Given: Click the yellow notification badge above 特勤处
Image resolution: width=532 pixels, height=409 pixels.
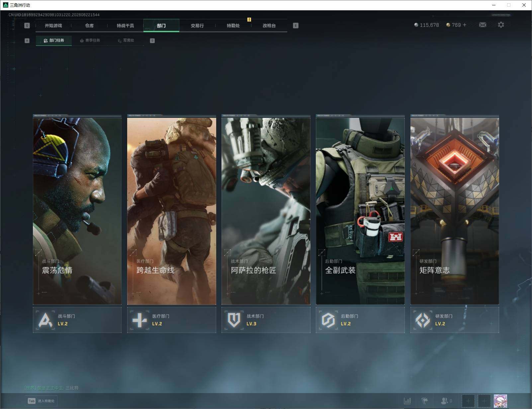Looking at the screenshot, I should tap(249, 20).
